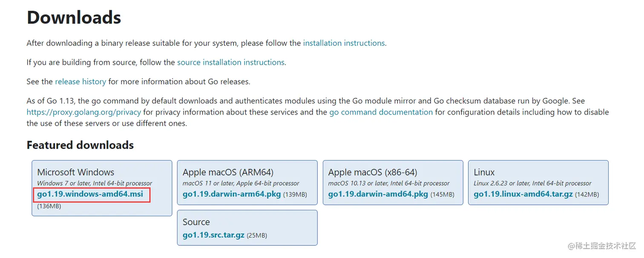Download go1.19.linux-amd64.tar.gz archive

[x=523, y=194]
